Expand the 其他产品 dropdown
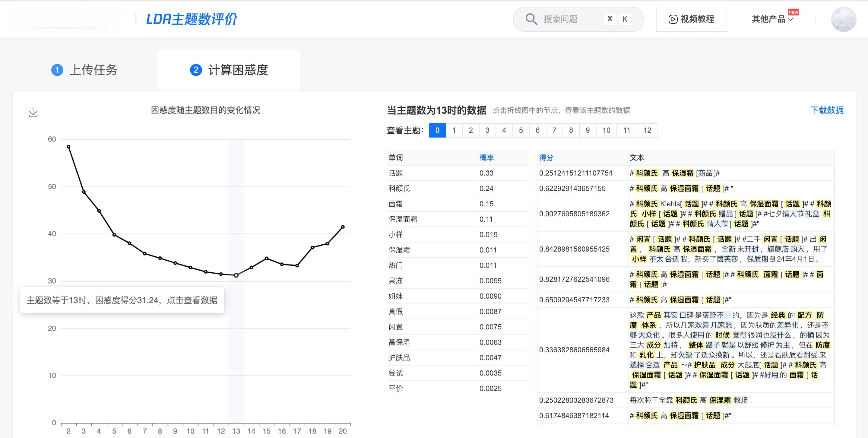 (772, 19)
